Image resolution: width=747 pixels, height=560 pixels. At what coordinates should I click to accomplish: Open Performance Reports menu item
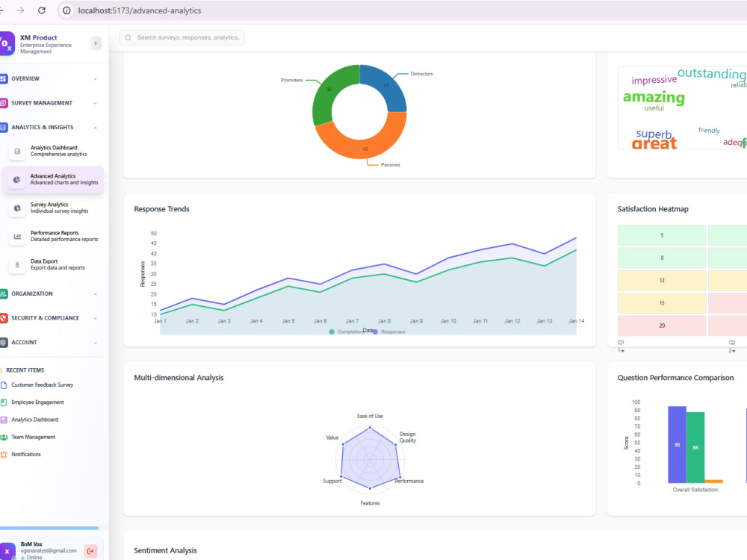pyautogui.click(x=52, y=236)
